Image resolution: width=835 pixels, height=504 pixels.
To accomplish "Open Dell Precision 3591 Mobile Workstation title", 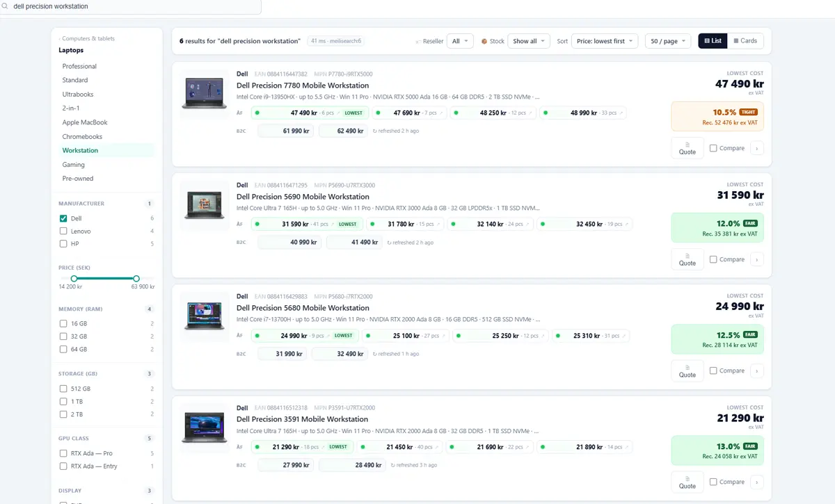I will 302,419.
